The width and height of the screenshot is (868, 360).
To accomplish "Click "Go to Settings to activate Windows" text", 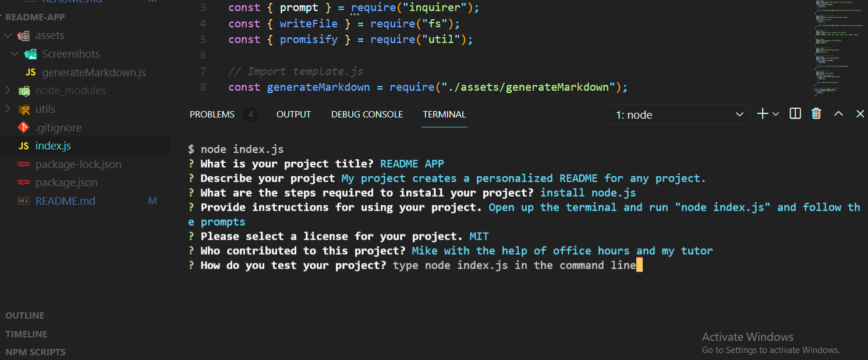I will click(771, 350).
